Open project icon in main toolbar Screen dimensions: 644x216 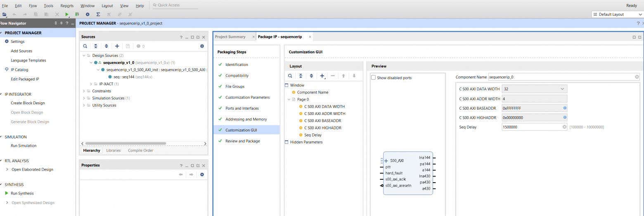[4, 14]
